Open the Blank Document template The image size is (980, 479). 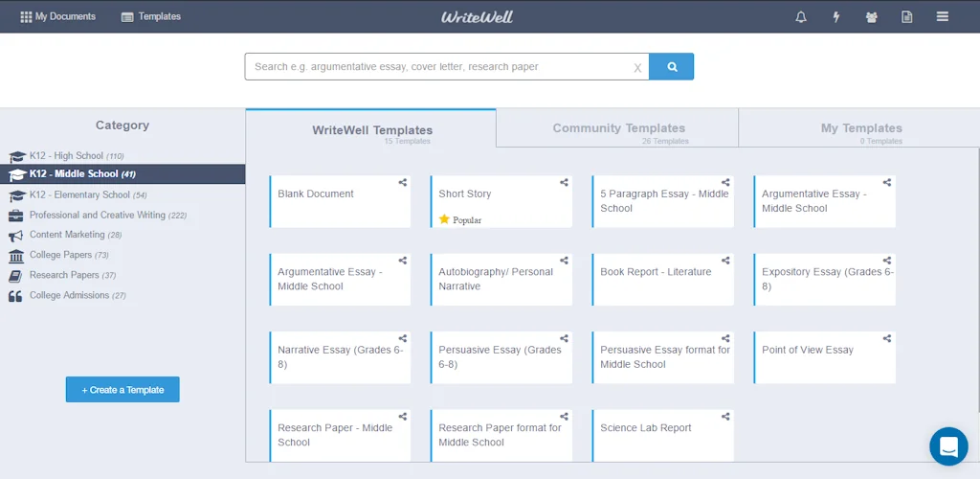point(340,201)
